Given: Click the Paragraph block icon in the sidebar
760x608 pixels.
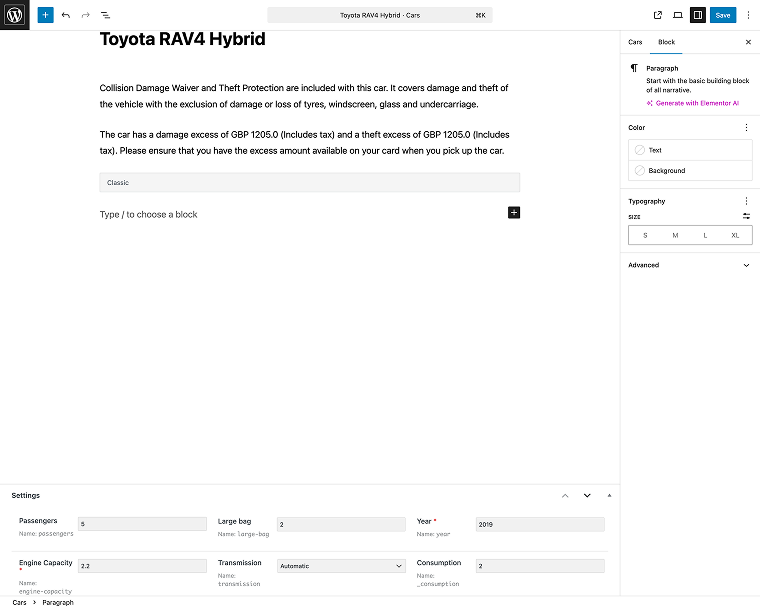Looking at the screenshot, I should click(634, 68).
